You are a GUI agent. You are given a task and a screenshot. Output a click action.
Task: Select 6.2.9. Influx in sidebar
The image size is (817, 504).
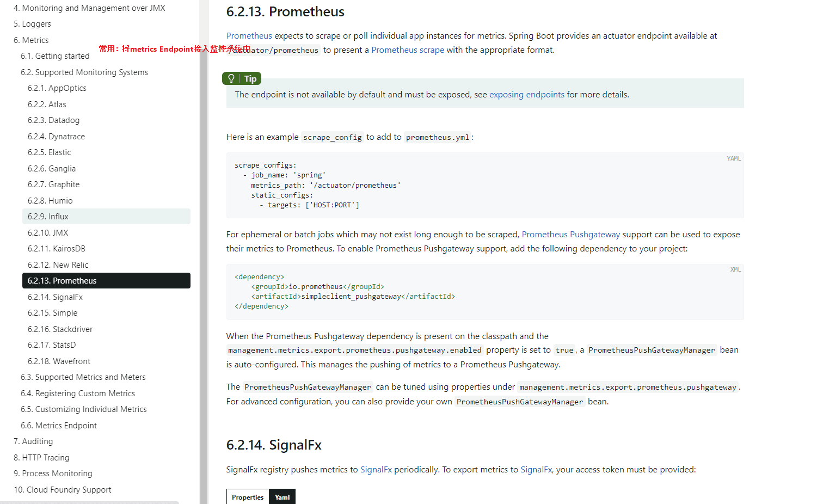coord(48,217)
